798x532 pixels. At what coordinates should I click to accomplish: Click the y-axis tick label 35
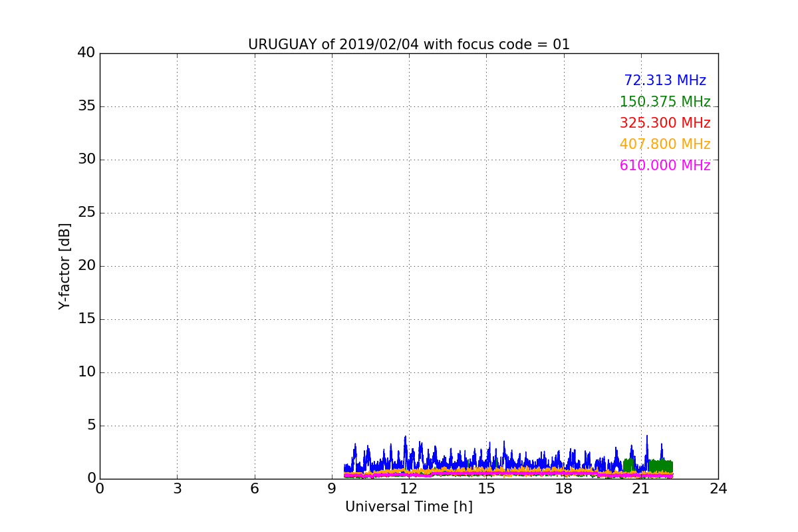pyautogui.click(x=86, y=106)
